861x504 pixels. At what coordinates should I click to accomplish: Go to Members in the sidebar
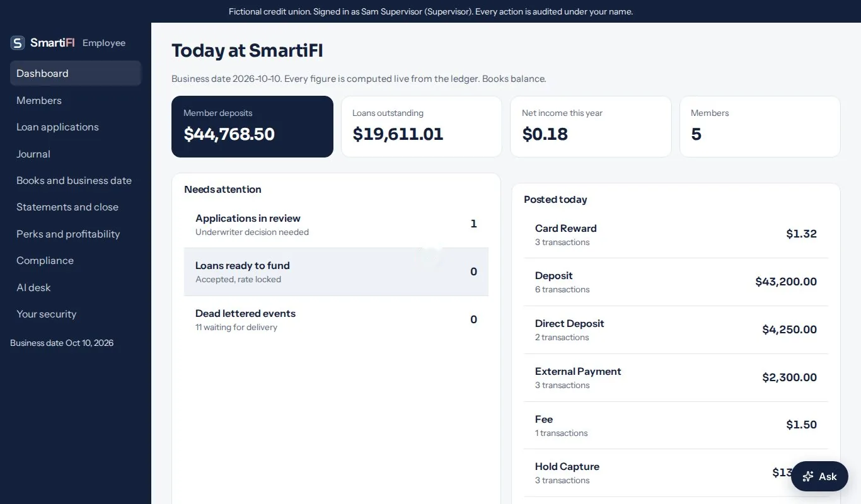[x=76, y=100]
